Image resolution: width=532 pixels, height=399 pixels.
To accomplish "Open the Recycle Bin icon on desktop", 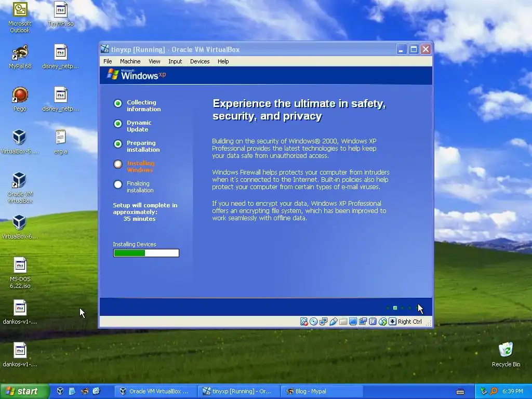I will pyautogui.click(x=506, y=354).
